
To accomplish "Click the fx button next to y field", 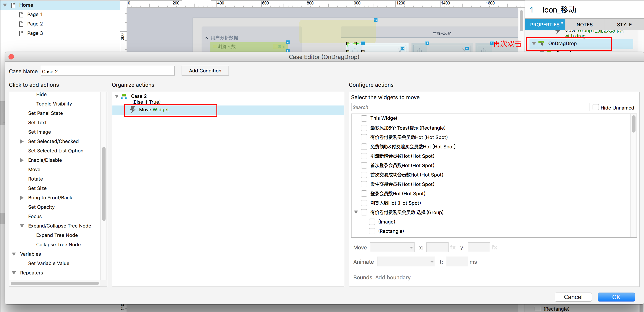I will (494, 247).
